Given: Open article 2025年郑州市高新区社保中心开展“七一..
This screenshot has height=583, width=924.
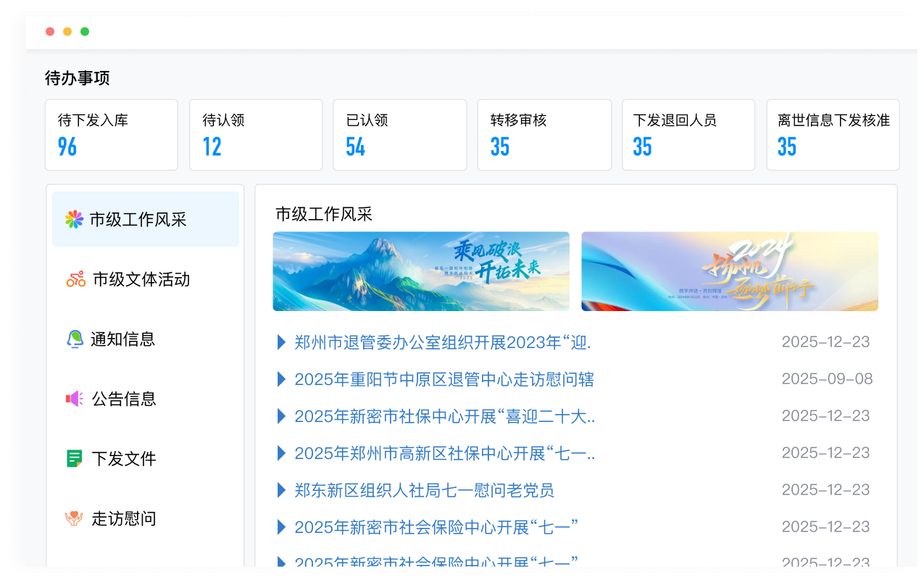Looking at the screenshot, I should [445, 453].
